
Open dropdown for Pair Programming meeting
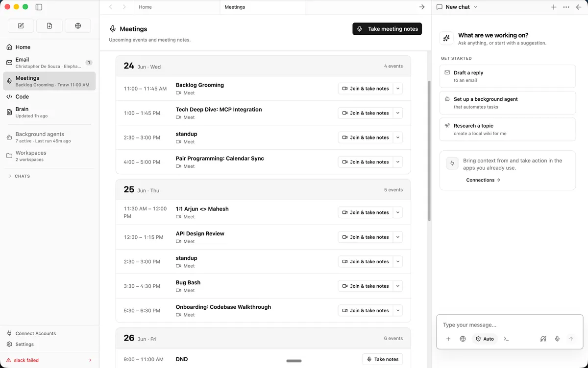(398, 162)
